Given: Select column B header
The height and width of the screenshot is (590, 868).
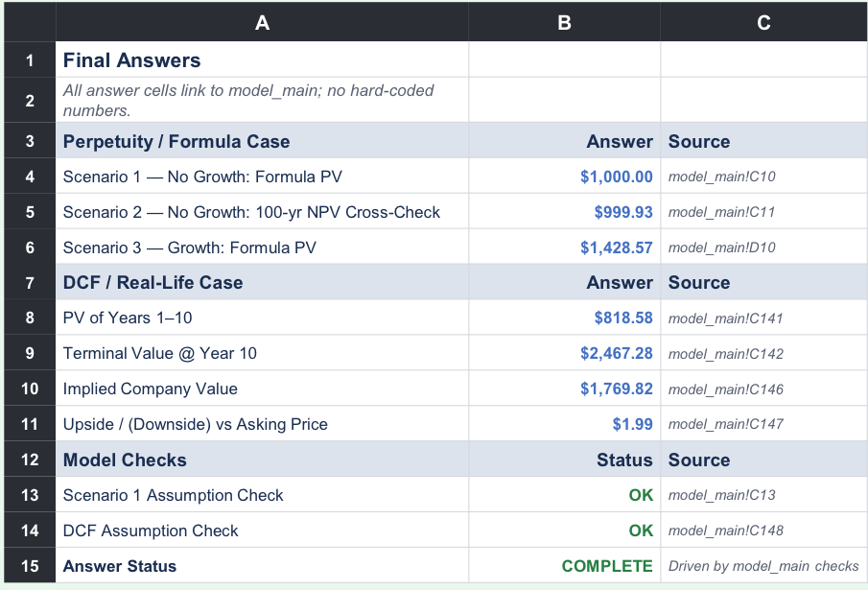Looking at the screenshot, I should coord(564,22).
